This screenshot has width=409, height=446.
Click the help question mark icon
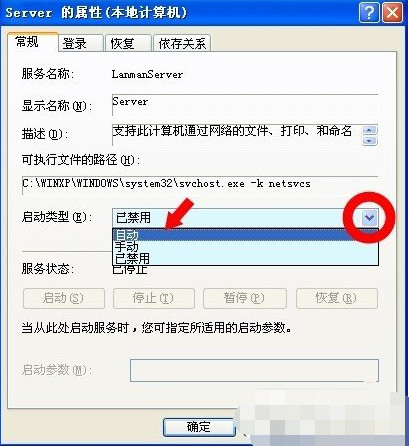pyautogui.click(x=369, y=13)
